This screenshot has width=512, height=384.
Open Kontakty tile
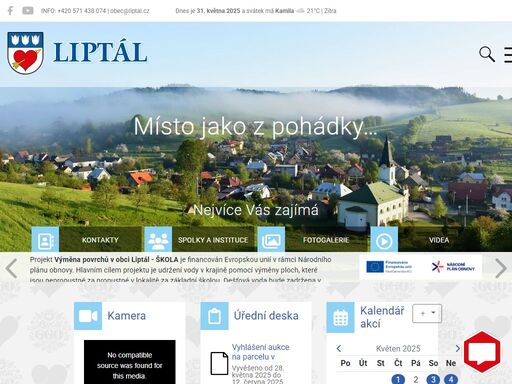[86, 239]
